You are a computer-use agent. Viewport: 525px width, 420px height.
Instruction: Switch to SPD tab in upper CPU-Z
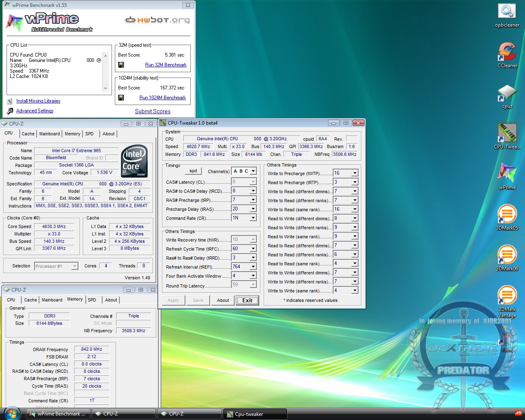89,134
